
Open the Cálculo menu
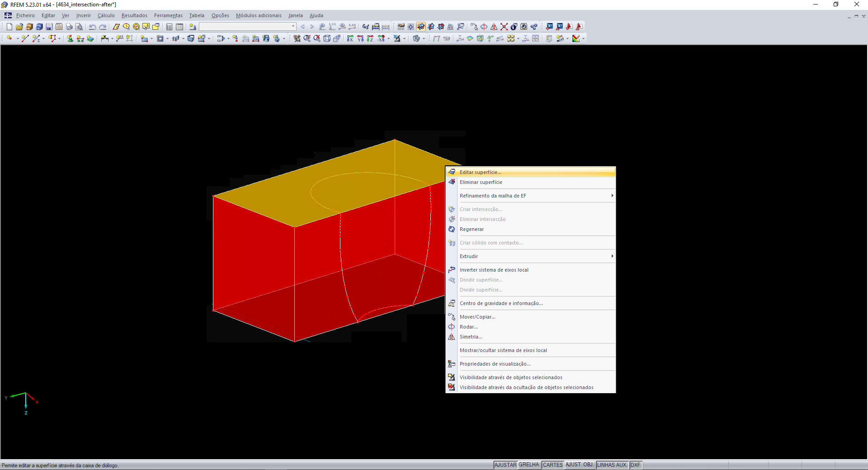pyautogui.click(x=106, y=15)
